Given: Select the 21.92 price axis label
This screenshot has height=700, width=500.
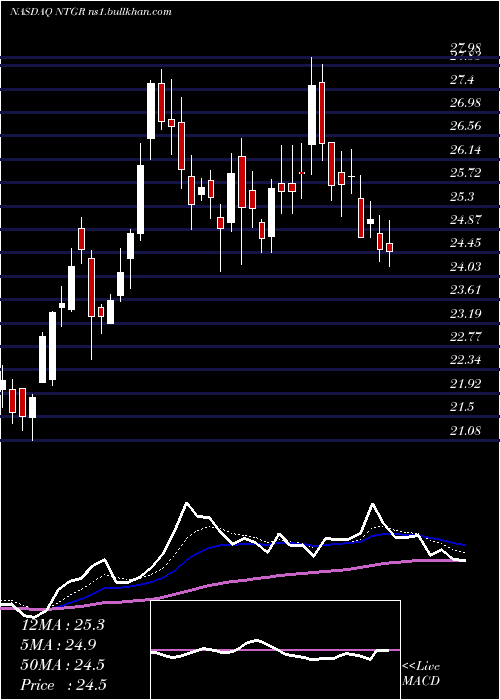Looking at the screenshot, I should pos(466,383).
